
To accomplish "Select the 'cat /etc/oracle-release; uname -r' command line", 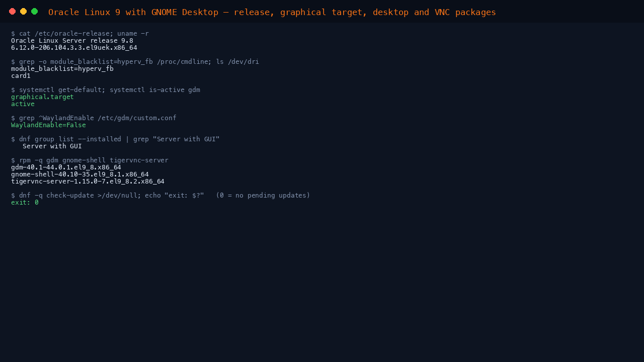I will pos(80,34).
